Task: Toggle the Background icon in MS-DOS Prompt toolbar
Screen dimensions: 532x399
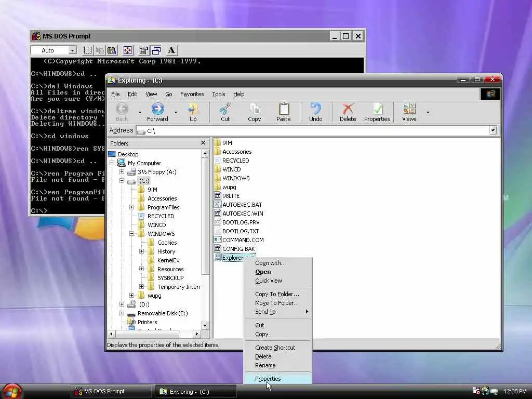Action: coord(156,50)
